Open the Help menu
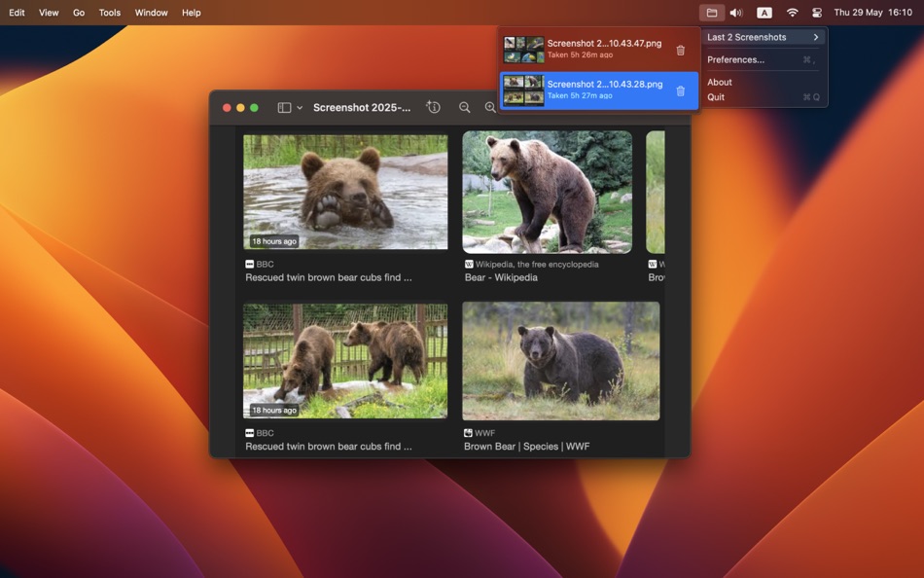 (x=191, y=13)
